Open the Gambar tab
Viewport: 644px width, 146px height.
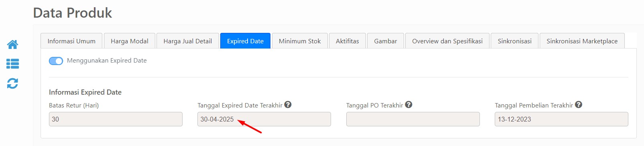(x=386, y=41)
